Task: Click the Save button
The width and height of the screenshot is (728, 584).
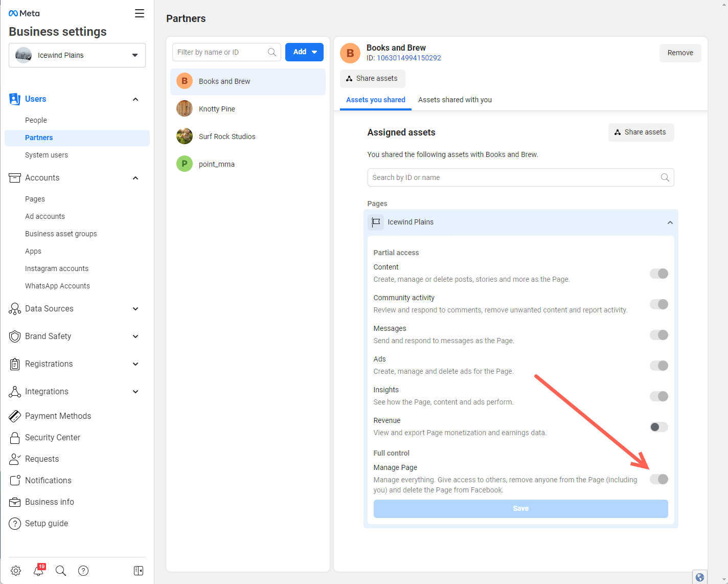Action: (x=520, y=508)
